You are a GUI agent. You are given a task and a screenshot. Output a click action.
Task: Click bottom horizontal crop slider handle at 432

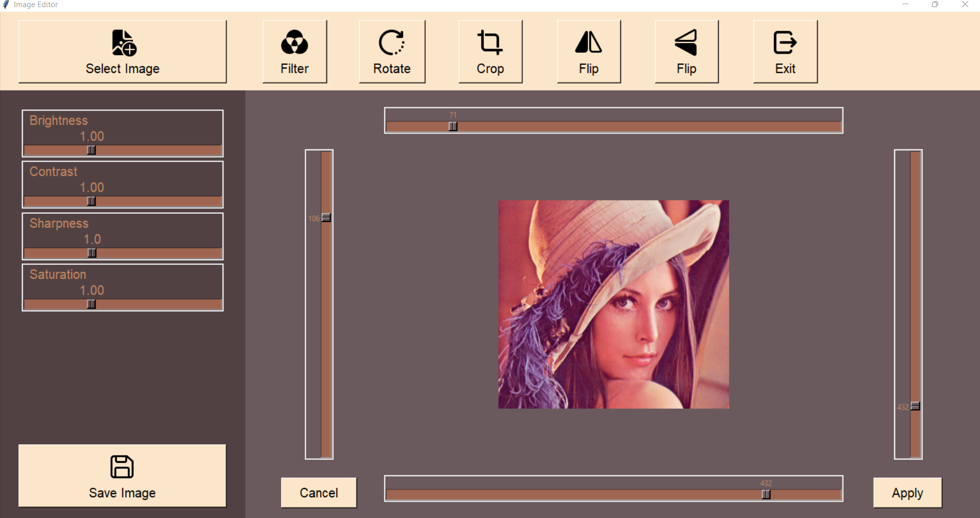click(766, 494)
